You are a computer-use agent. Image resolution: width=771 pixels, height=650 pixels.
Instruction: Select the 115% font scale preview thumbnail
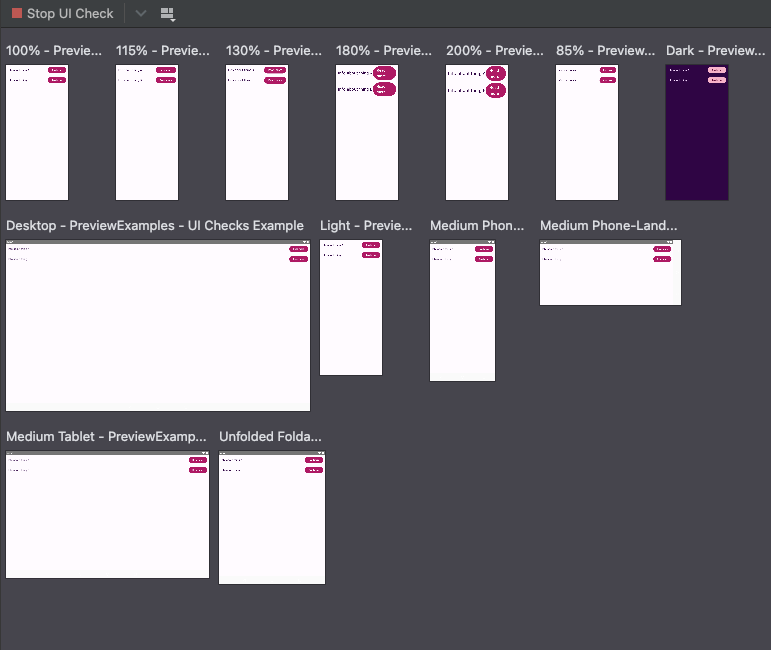pos(147,132)
